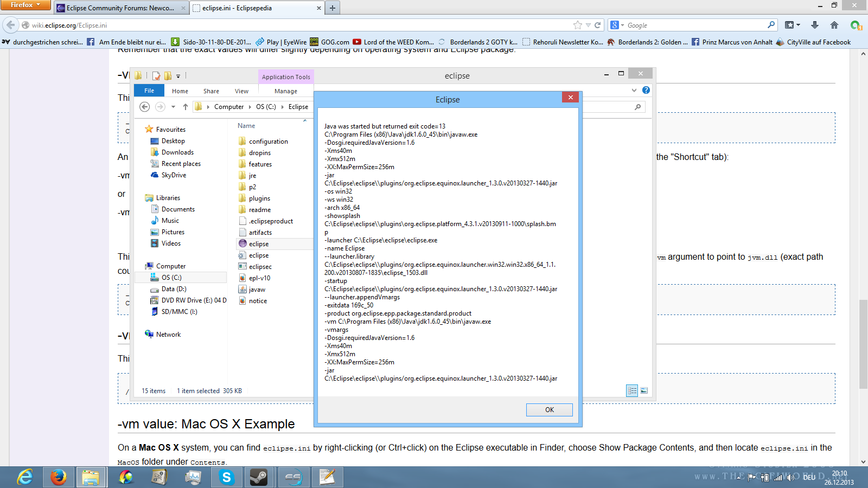Select the features folder
This screenshot has width=868, height=488.
[x=255, y=164]
